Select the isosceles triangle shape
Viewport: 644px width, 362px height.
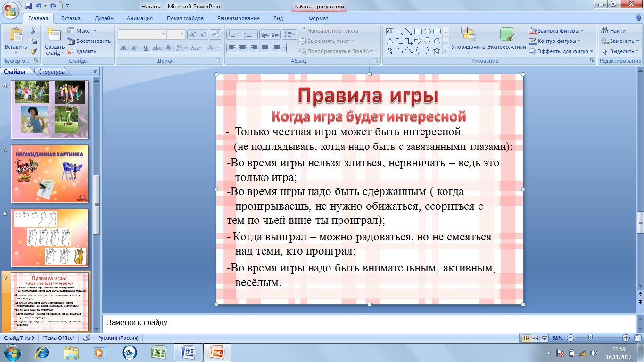[x=390, y=41]
